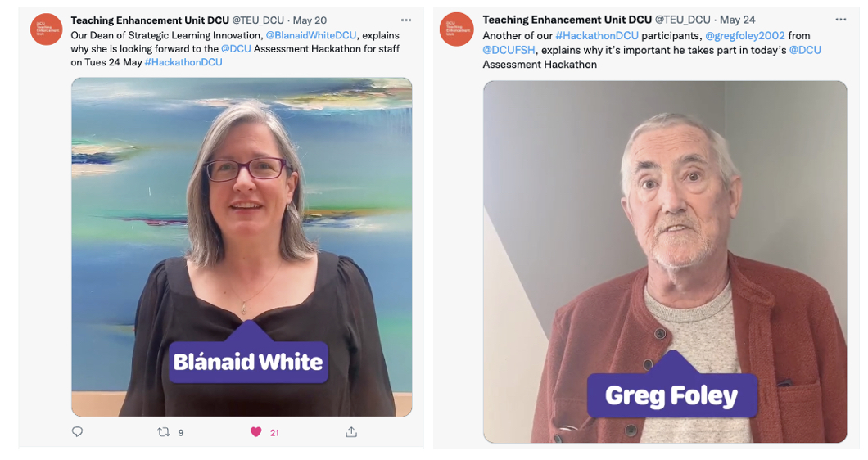Click the May 20 timestamp
This screenshot has width=868, height=460.
click(310, 20)
